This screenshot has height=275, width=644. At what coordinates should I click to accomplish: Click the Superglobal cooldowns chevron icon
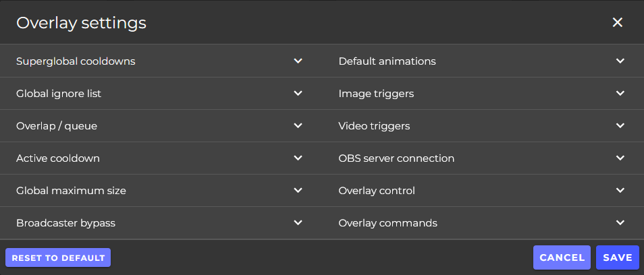click(x=298, y=61)
